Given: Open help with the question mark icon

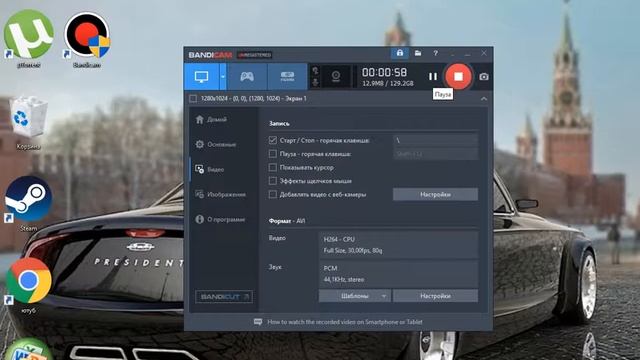Looking at the screenshot, I should tap(436, 53).
